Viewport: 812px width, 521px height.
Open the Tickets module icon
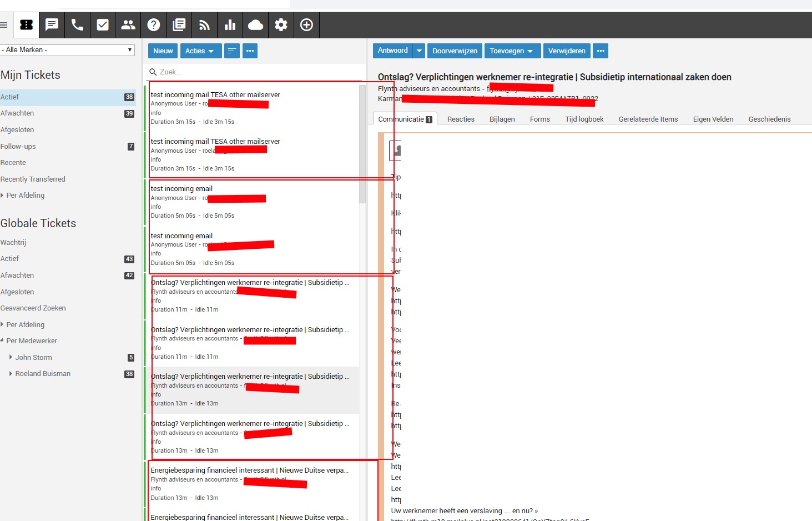click(x=26, y=25)
